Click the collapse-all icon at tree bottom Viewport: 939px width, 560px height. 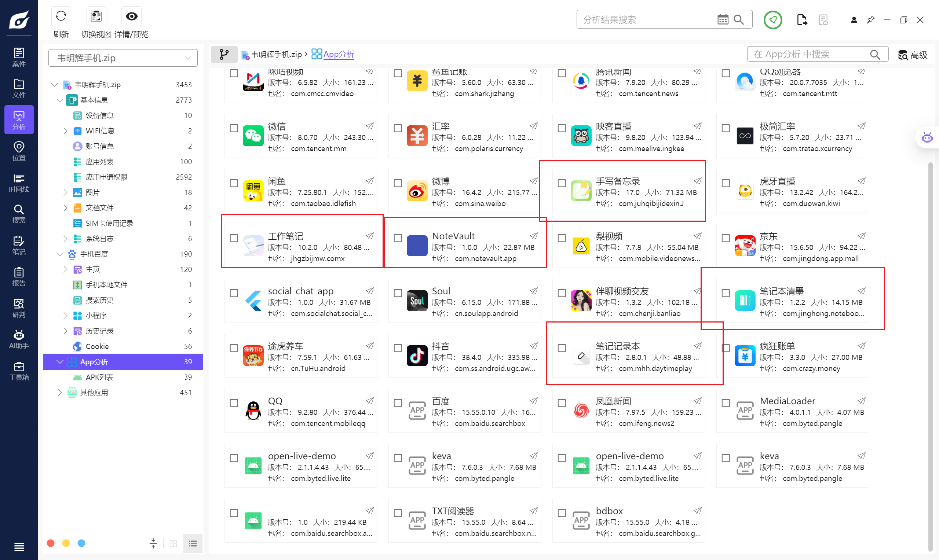(x=153, y=543)
